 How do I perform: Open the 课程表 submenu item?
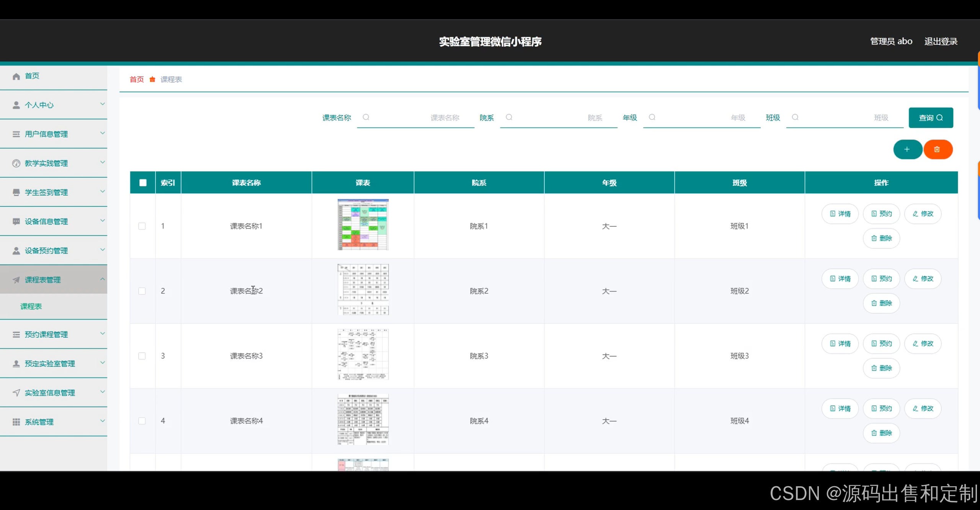pyautogui.click(x=31, y=306)
